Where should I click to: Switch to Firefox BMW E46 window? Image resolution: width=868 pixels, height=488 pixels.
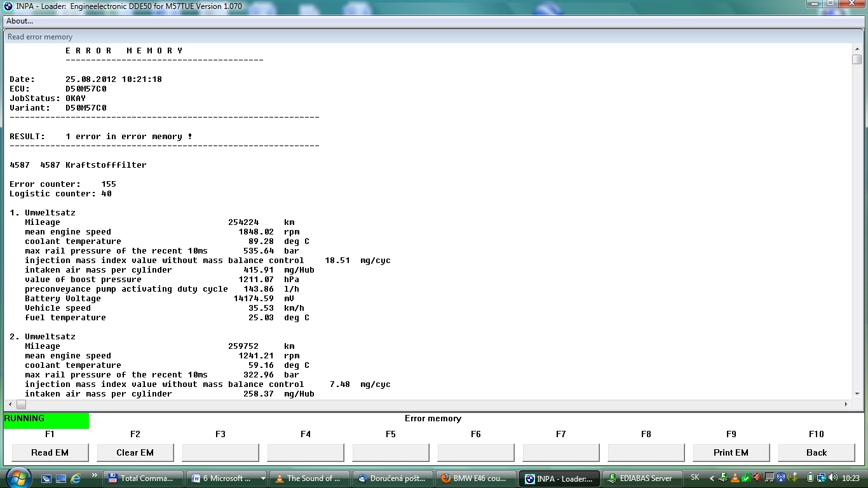point(476,478)
